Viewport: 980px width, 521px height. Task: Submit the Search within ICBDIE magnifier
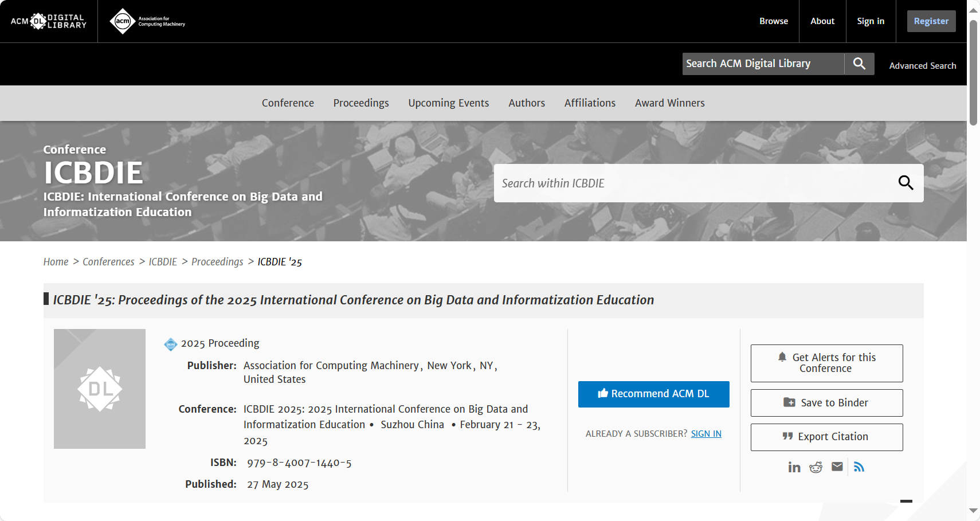pos(905,183)
